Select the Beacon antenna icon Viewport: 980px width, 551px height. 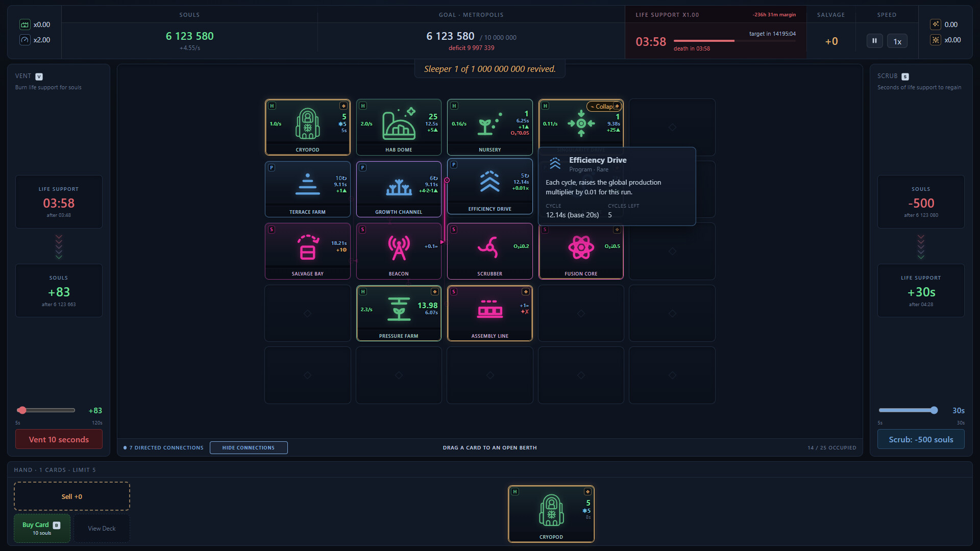(x=399, y=248)
